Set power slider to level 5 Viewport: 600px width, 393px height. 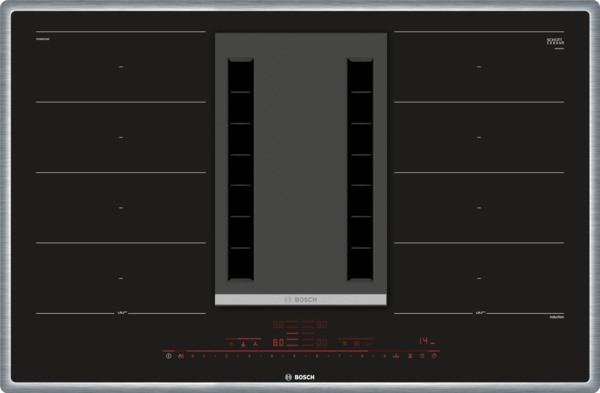click(294, 356)
